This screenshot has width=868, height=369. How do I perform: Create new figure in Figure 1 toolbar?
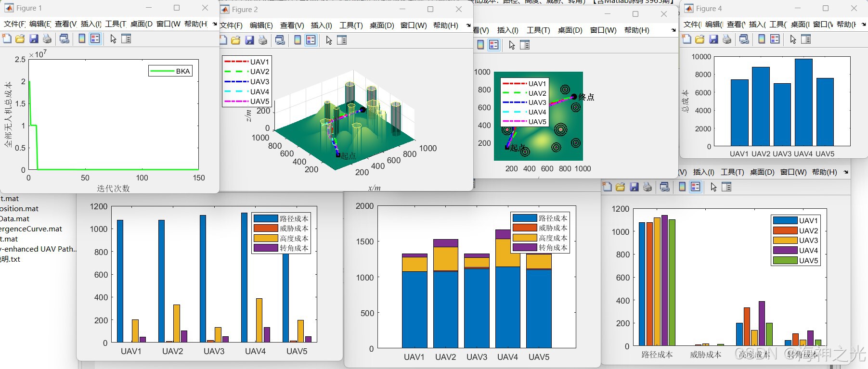(7, 38)
